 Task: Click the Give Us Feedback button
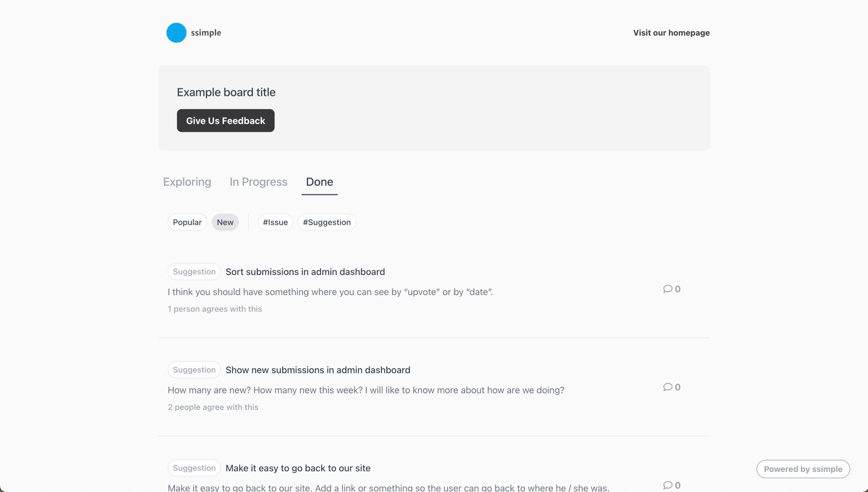click(225, 121)
